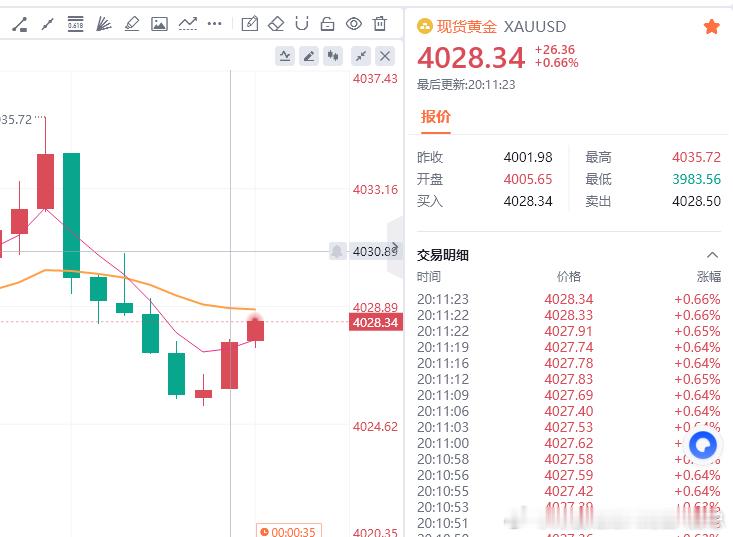Select the trend line segment tool
This screenshot has height=537, width=733.
[x=47, y=23]
